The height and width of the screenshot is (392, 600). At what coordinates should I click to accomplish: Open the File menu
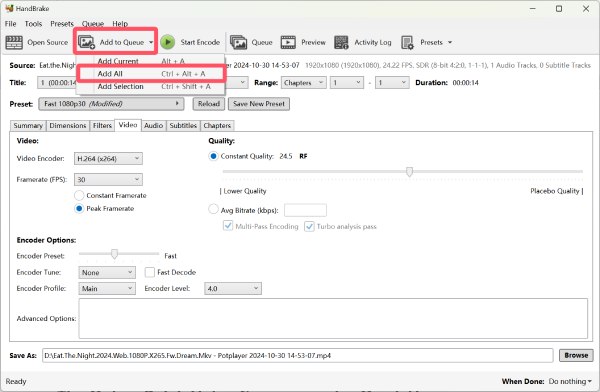point(10,24)
